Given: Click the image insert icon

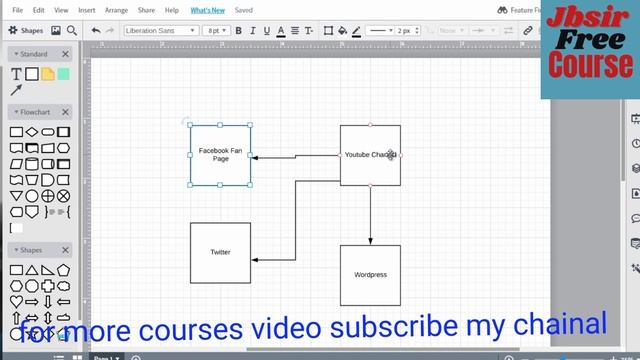Looking at the screenshot, I should pos(56,30).
